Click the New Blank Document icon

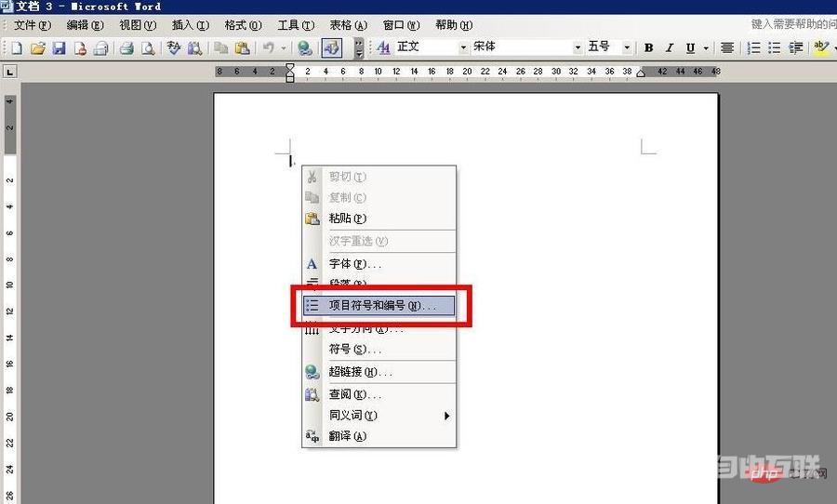17,47
